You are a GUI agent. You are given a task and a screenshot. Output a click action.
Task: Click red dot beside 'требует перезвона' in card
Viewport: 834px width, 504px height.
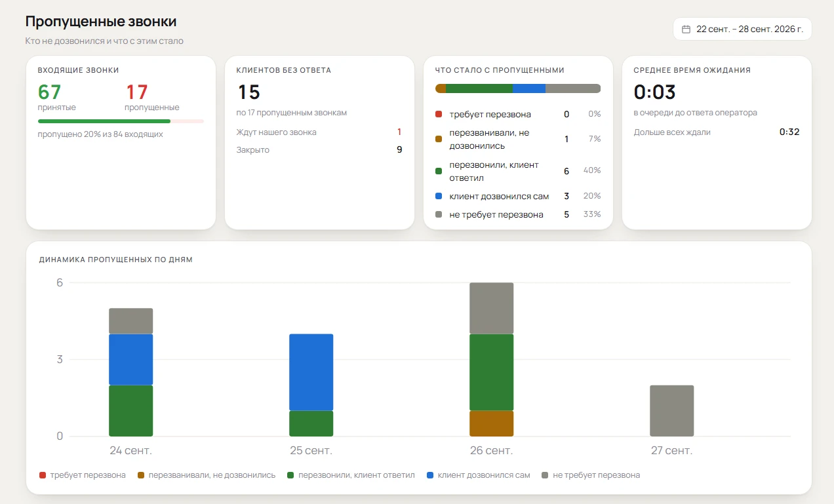coord(439,115)
